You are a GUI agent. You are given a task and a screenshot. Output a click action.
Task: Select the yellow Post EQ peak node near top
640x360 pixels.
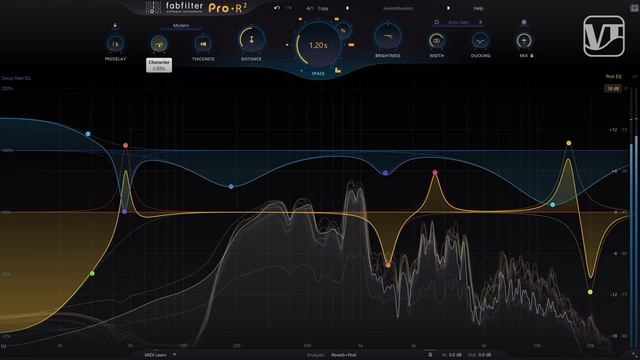click(569, 143)
